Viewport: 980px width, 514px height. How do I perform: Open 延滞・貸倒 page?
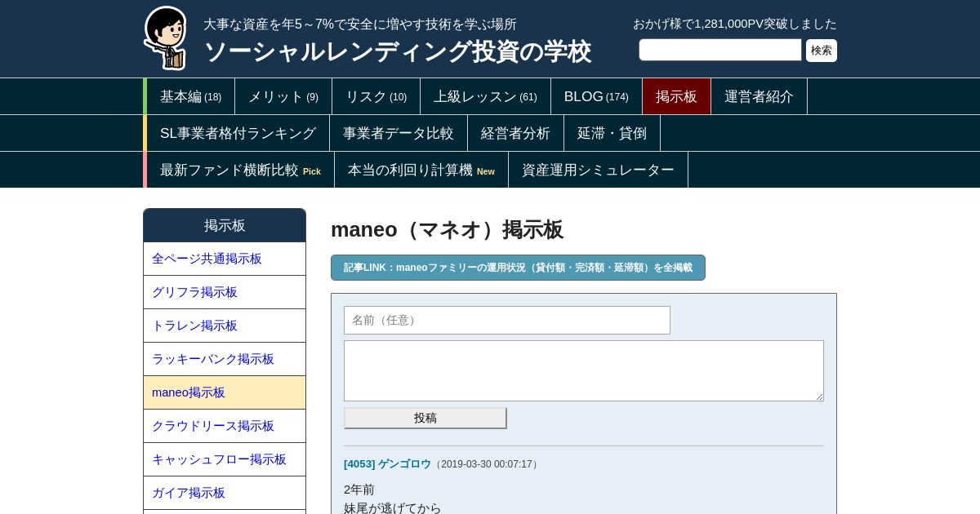click(x=612, y=133)
